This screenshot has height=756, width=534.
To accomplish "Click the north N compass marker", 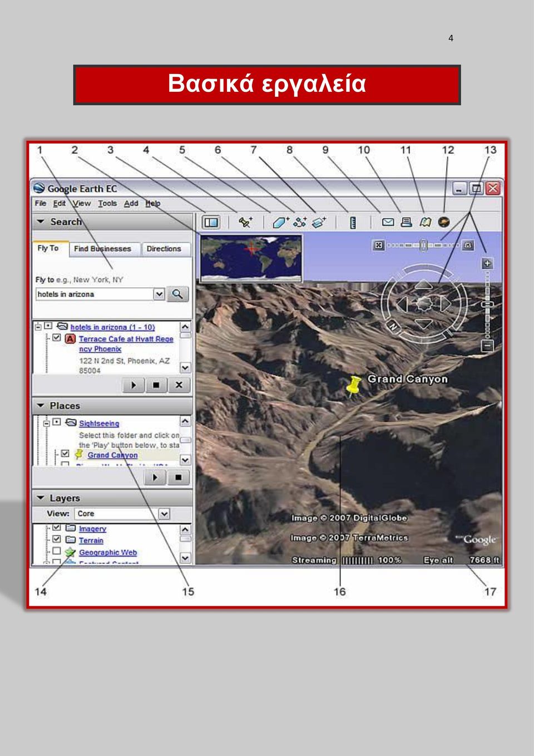I will coord(393,326).
